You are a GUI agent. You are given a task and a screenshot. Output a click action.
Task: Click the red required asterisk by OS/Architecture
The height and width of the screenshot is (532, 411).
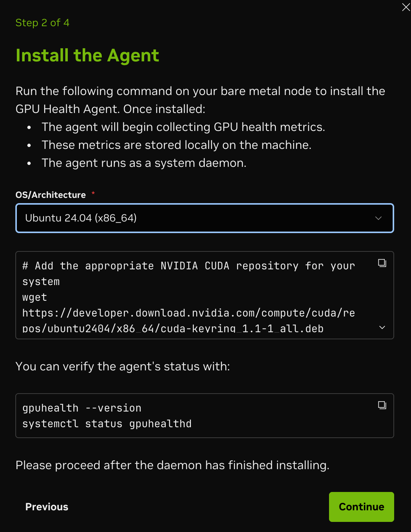pyautogui.click(x=93, y=193)
